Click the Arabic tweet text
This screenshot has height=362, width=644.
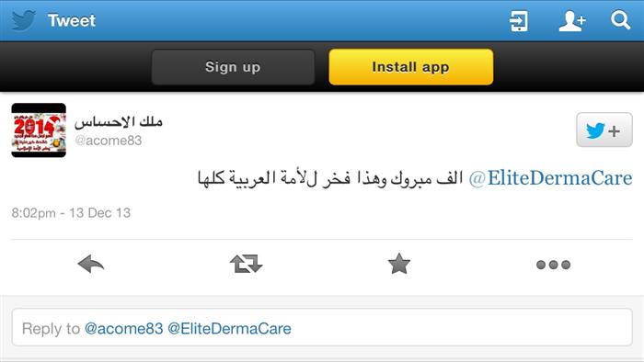pos(330,178)
